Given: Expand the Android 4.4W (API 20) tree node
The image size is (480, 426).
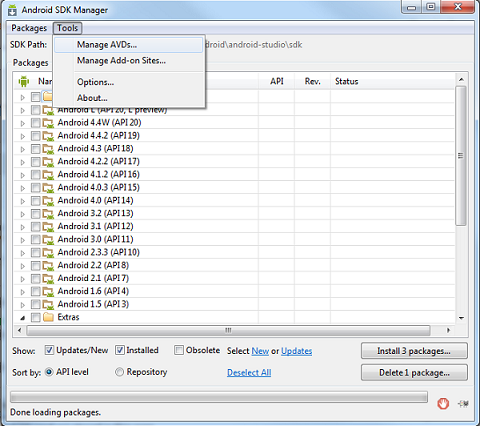Looking at the screenshot, I should click(x=23, y=123).
